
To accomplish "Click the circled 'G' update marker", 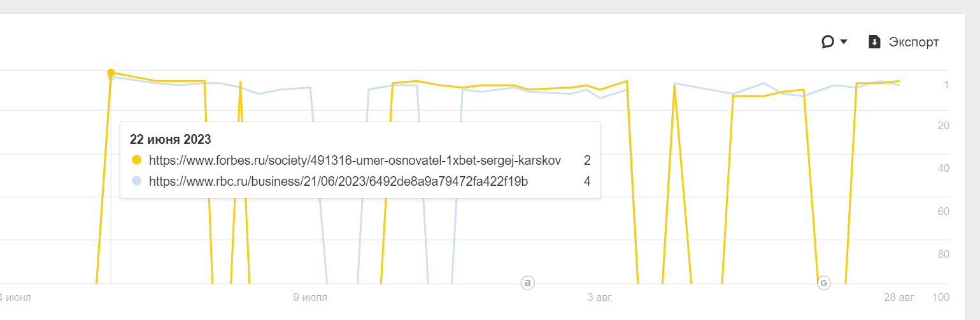I will pyautogui.click(x=824, y=282).
